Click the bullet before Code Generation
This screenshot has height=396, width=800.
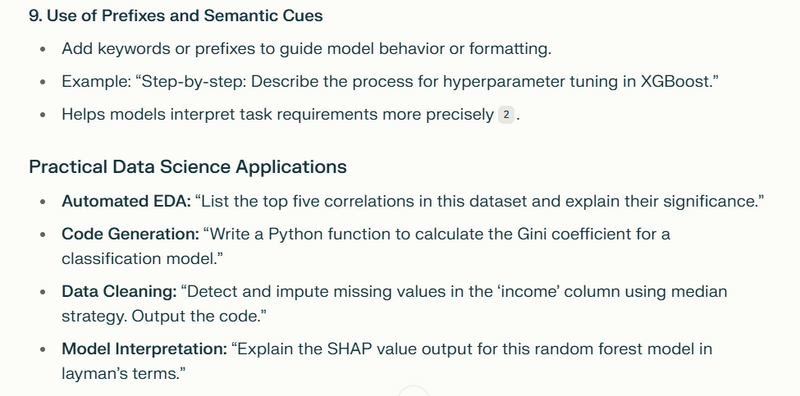tap(43, 234)
